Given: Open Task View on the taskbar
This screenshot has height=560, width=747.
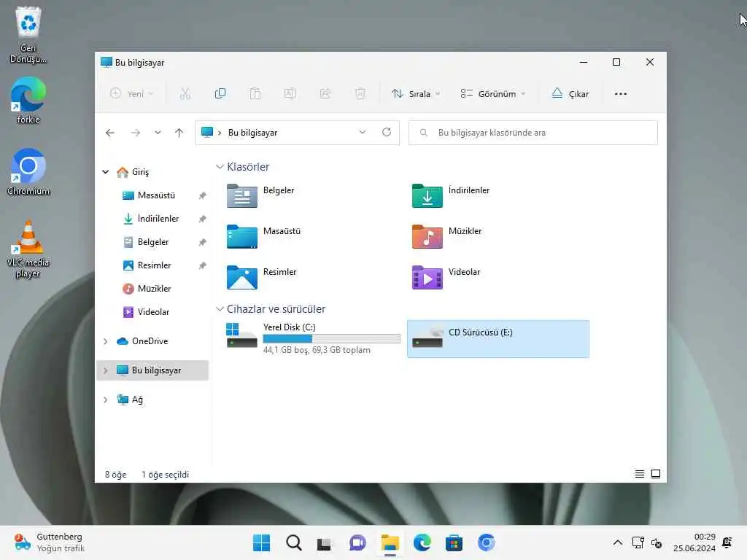Looking at the screenshot, I should click(324, 543).
